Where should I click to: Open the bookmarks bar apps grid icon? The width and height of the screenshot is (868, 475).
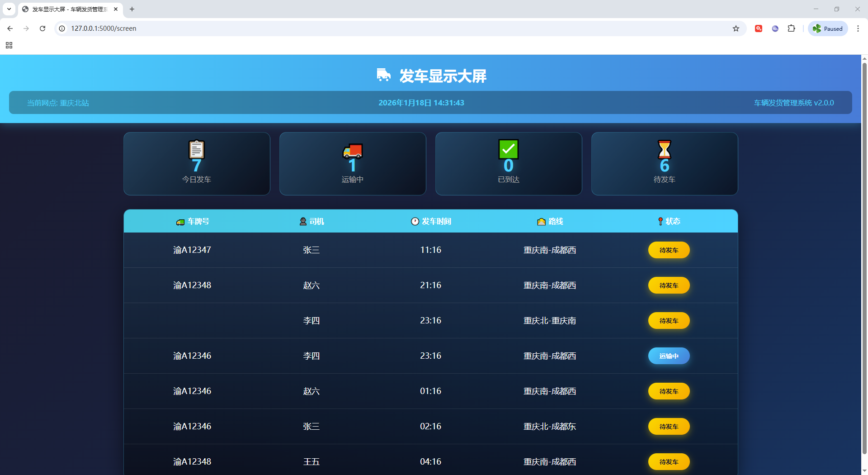tap(9, 45)
